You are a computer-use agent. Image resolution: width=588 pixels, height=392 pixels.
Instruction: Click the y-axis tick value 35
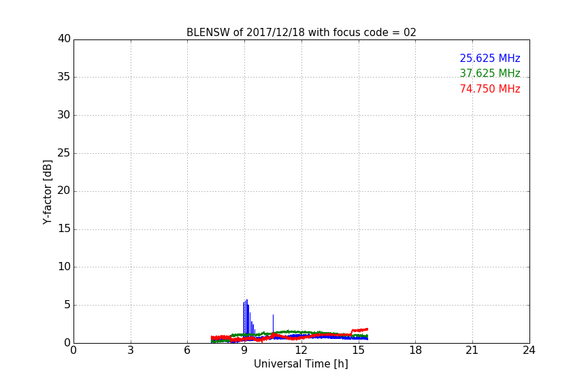coord(64,77)
